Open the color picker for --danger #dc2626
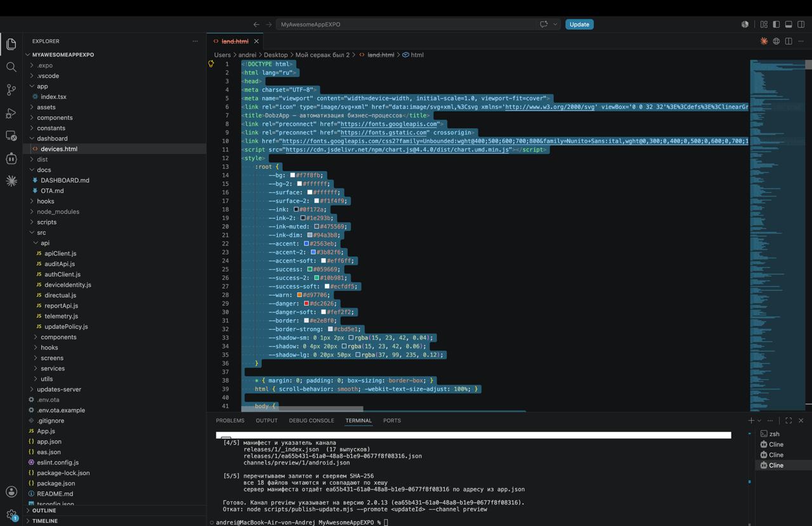This screenshot has height=526, width=812. (x=306, y=303)
